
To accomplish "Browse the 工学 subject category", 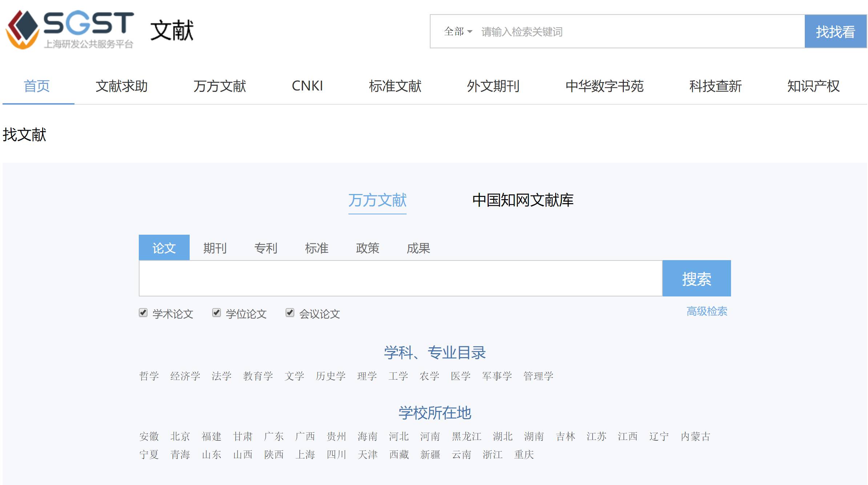I will (398, 376).
